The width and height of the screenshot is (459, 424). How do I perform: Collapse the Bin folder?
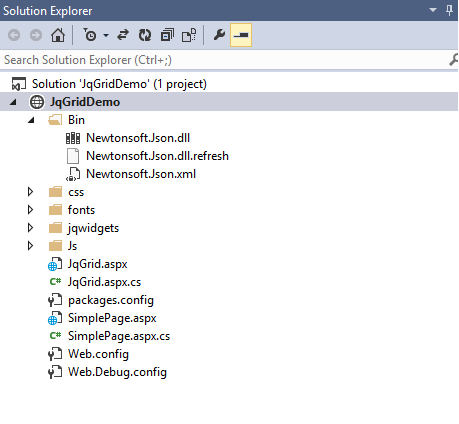(31, 120)
